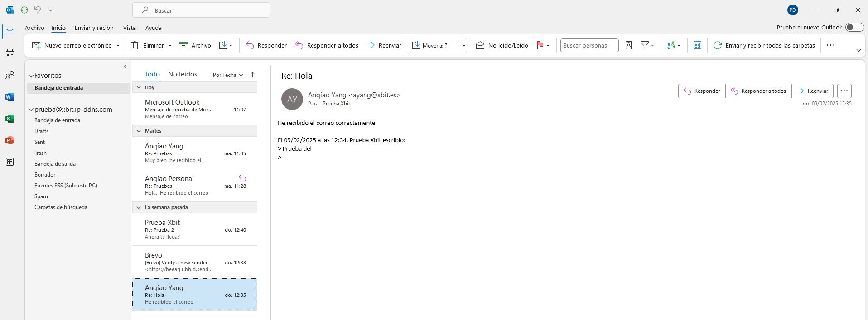Click Eliminar trash button in ribbon
868x320 pixels.
pos(148,45)
